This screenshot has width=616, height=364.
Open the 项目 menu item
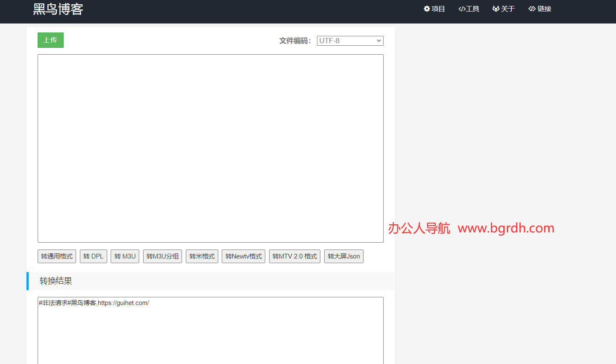(x=438, y=9)
